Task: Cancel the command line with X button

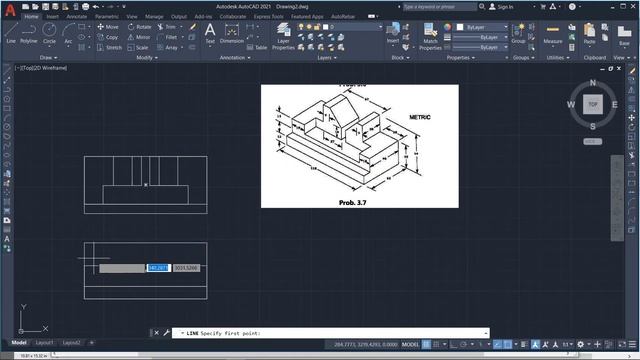Action: click(x=156, y=333)
